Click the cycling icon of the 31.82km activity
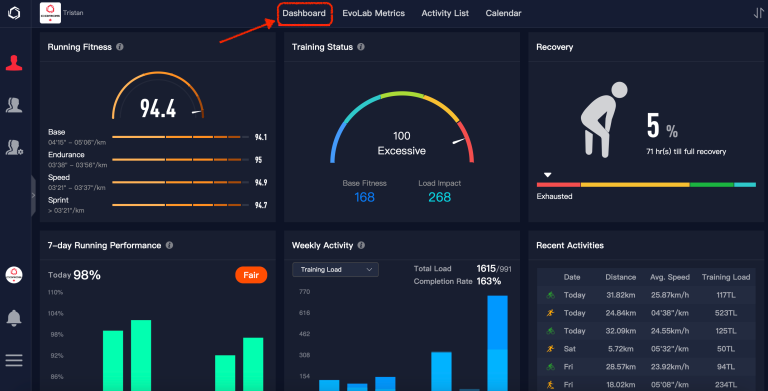 coord(551,295)
